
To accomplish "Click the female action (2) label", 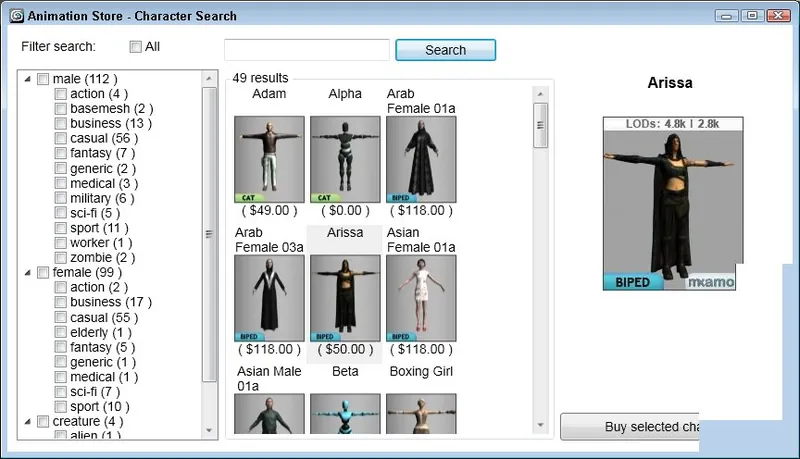I will click(99, 287).
